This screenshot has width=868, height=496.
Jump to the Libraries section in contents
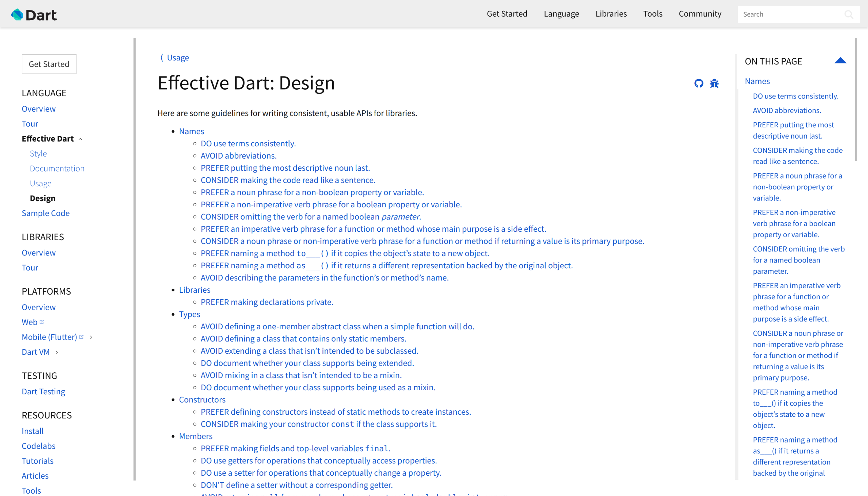pos(195,290)
